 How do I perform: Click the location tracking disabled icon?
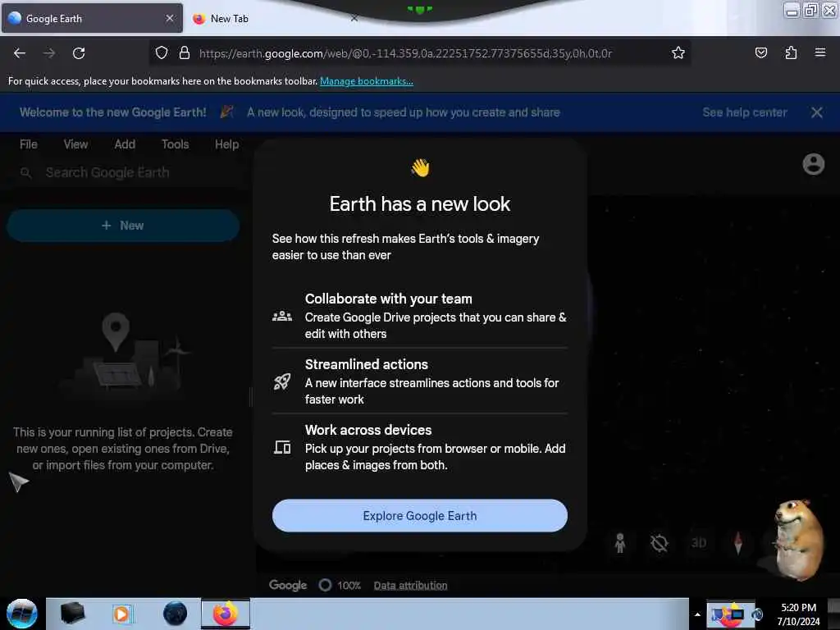(659, 543)
